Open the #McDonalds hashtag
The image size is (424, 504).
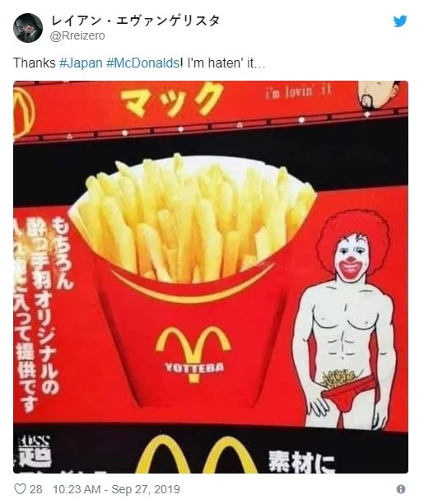click(x=142, y=63)
